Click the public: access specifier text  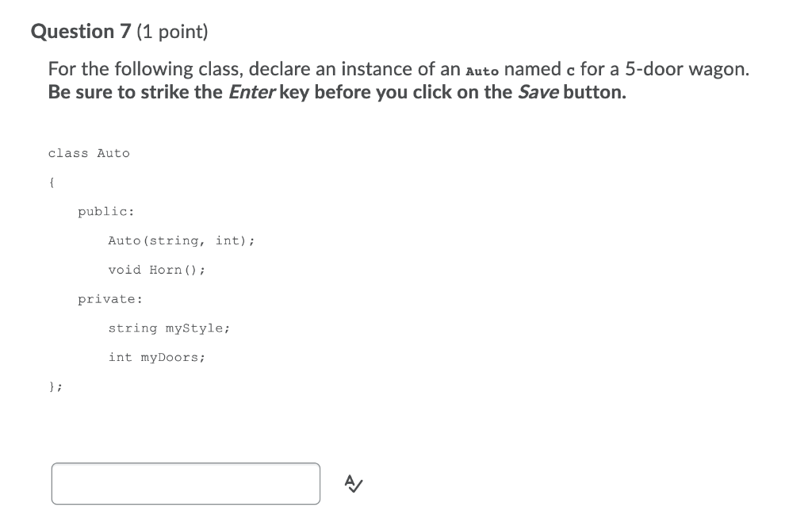pyautogui.click(x=105, y=211)
